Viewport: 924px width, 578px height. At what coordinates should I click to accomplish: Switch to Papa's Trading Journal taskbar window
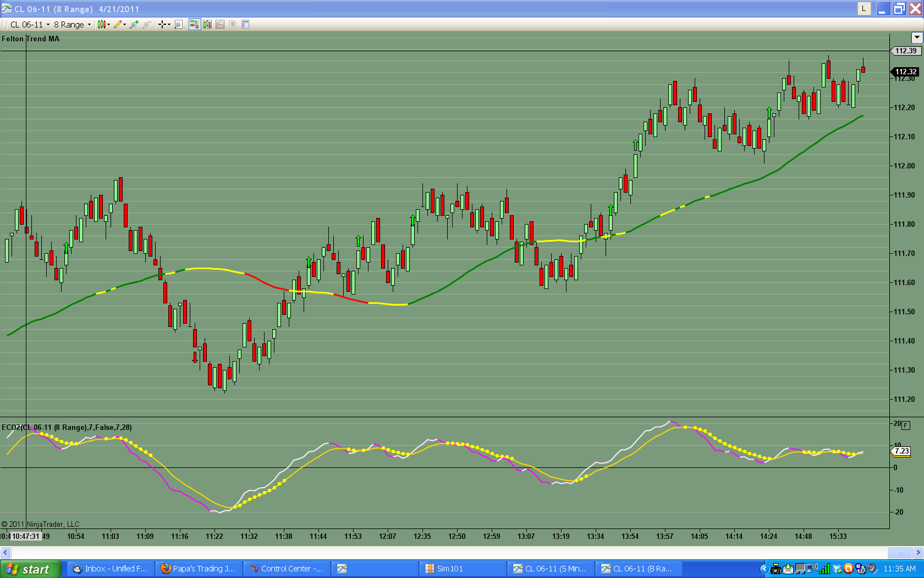click(x=199, y=569)
